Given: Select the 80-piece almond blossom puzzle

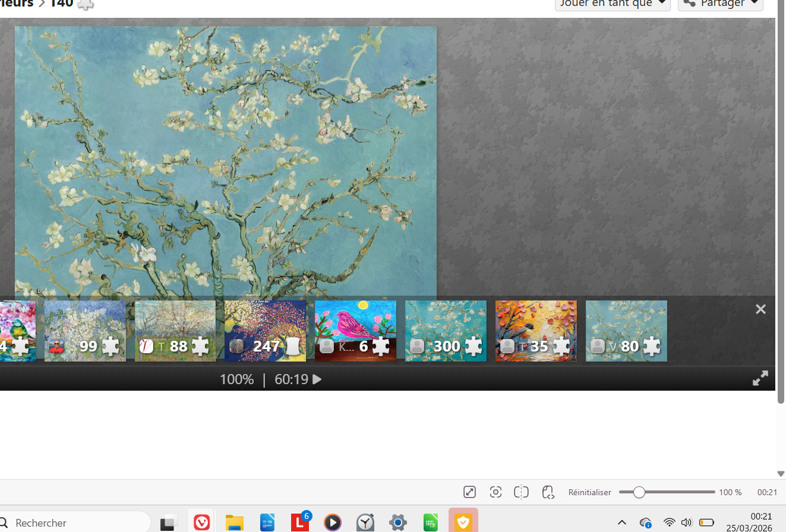Looking at the screenshot, I should [626, 331].
